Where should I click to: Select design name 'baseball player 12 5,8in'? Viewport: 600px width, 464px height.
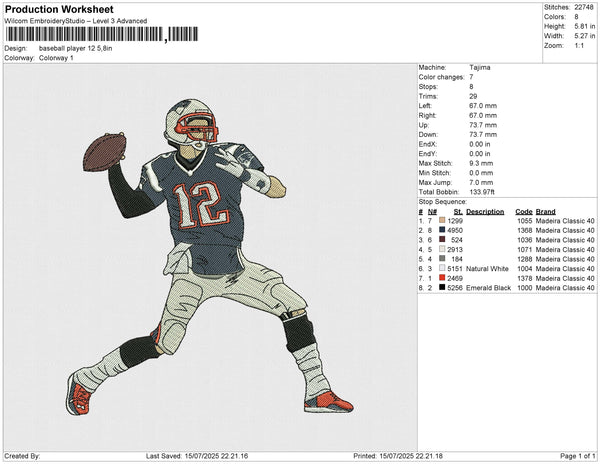(75, 49)
